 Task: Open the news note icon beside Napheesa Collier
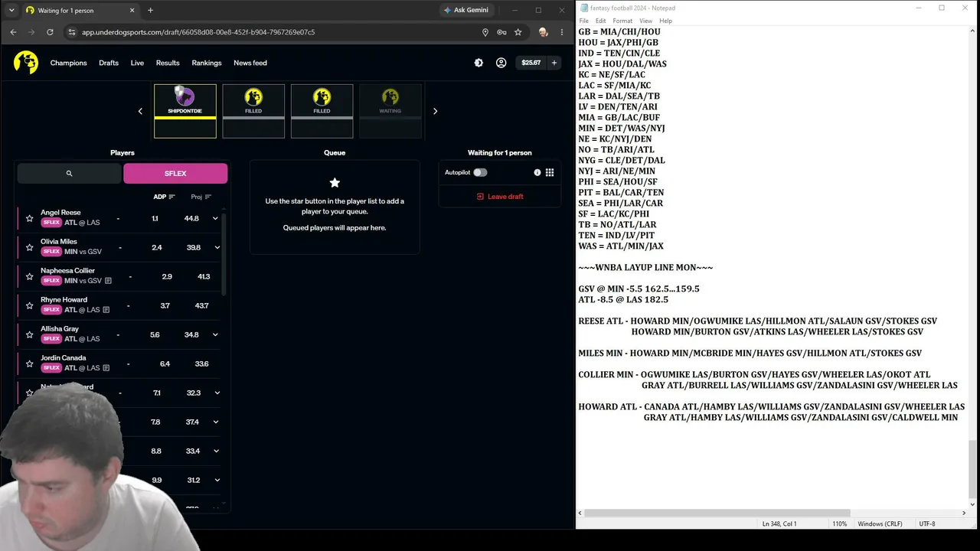click(108, 281)
